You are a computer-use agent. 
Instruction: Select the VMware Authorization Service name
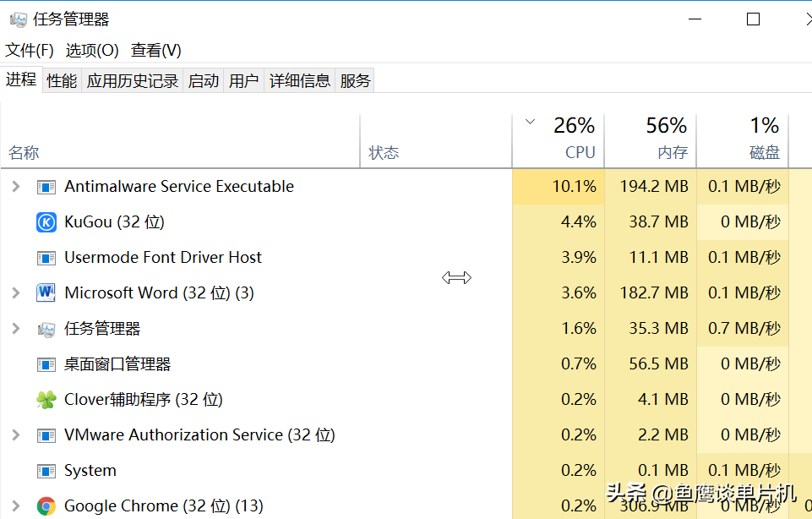tap(199, 435)
